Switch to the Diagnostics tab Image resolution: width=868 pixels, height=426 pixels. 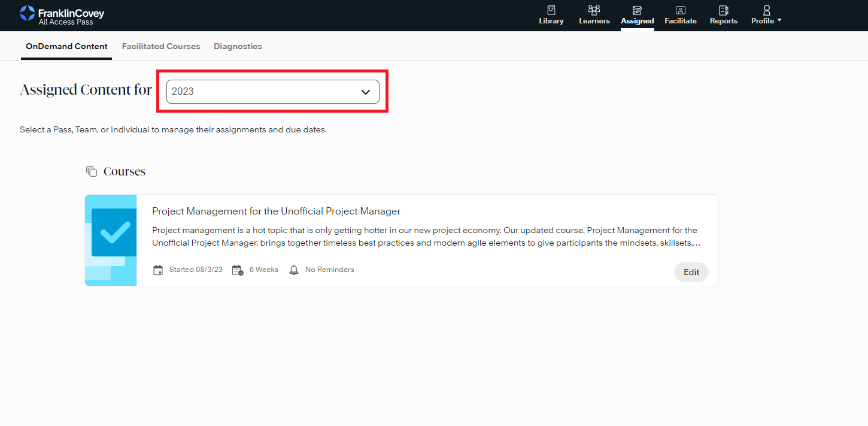coord(238,46)
